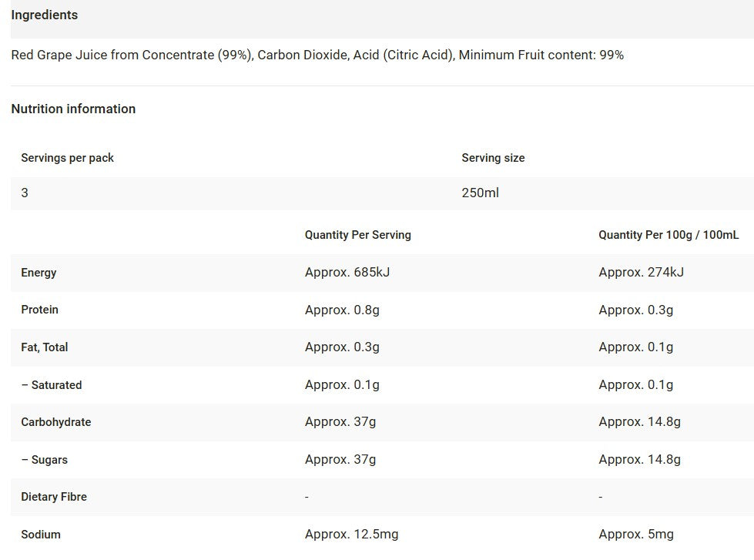Viewport: 754px width, 560px height.
Task: Select the 250ml serving size value
Action: [x=480, y=193]
